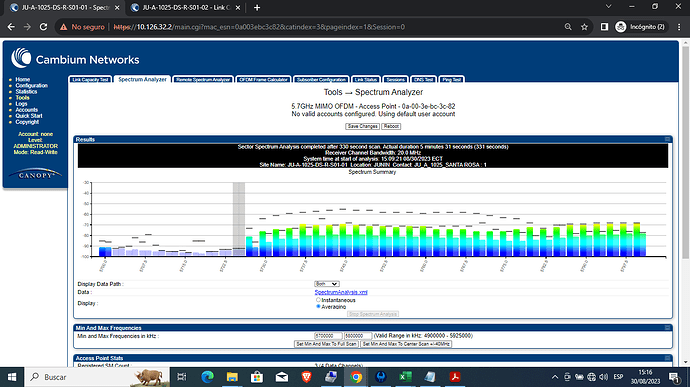Collapse the Min And Max Frequencies panel
Viewport: 690px width, 387px height.
[x=667, y=328]
